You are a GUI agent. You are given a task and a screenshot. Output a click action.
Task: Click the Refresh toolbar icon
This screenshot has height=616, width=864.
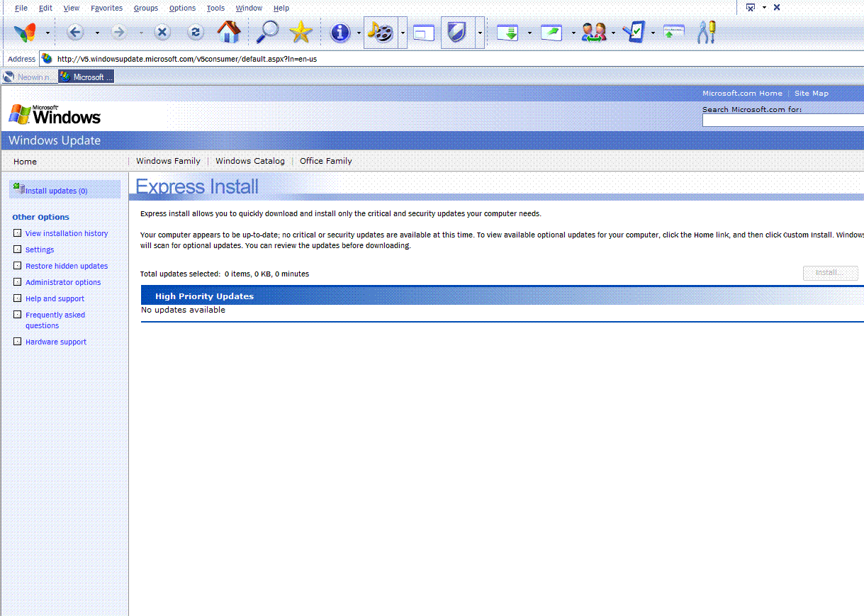tap(195, 32)
